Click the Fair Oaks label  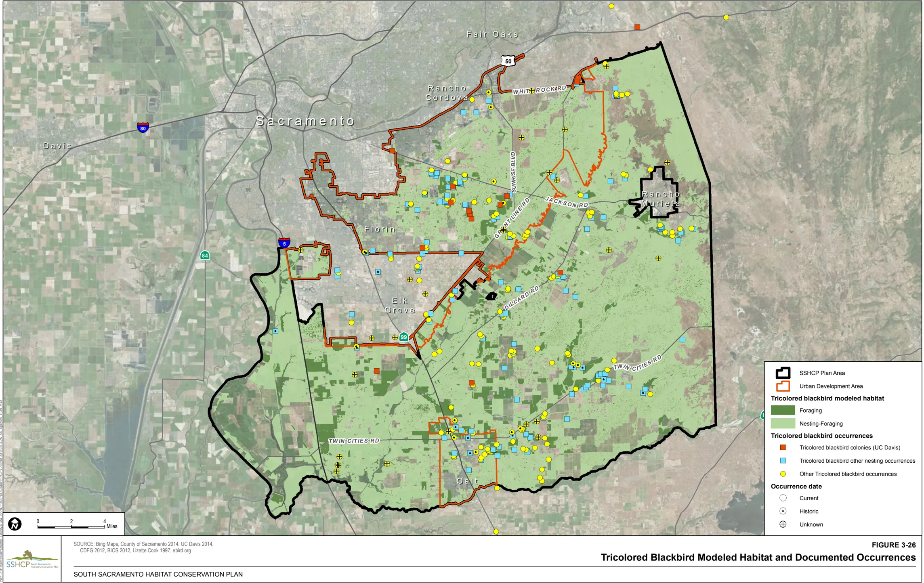coord(492,34)
